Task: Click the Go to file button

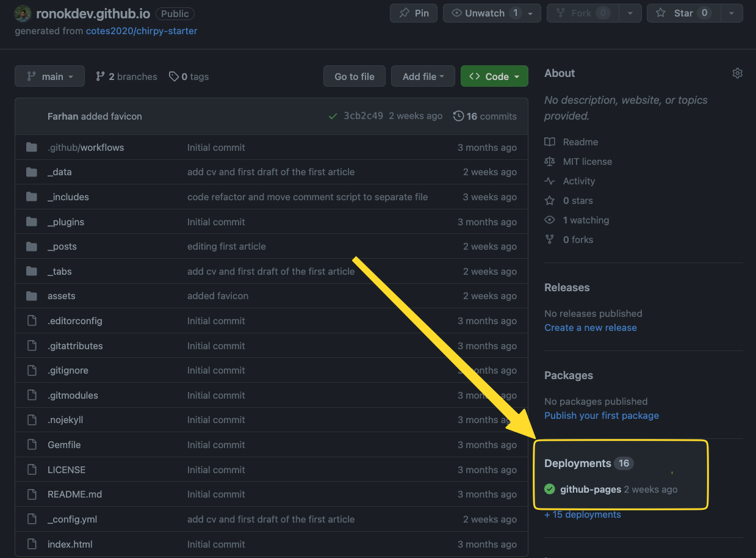Action: (x=355, y=76)
